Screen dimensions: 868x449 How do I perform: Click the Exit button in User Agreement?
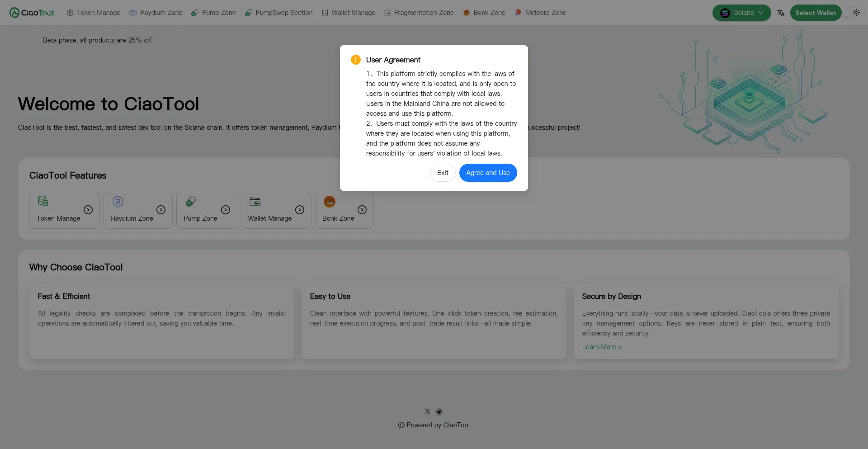coord(443,173)
